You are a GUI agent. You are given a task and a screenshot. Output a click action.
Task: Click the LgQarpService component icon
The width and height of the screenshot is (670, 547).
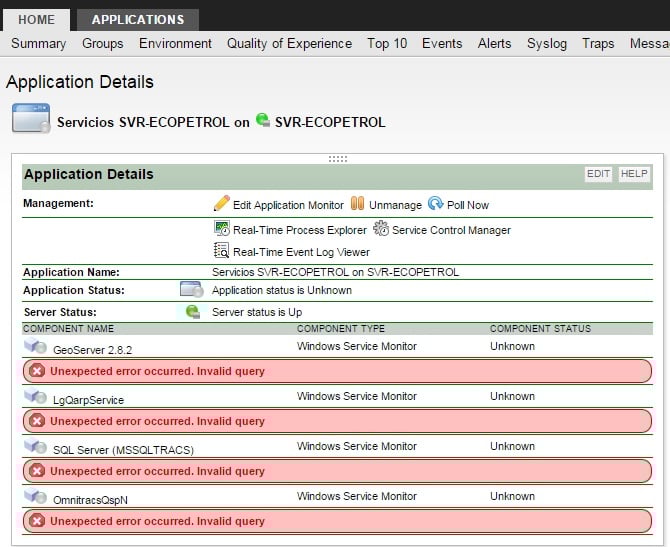click(x=35, y=396)
